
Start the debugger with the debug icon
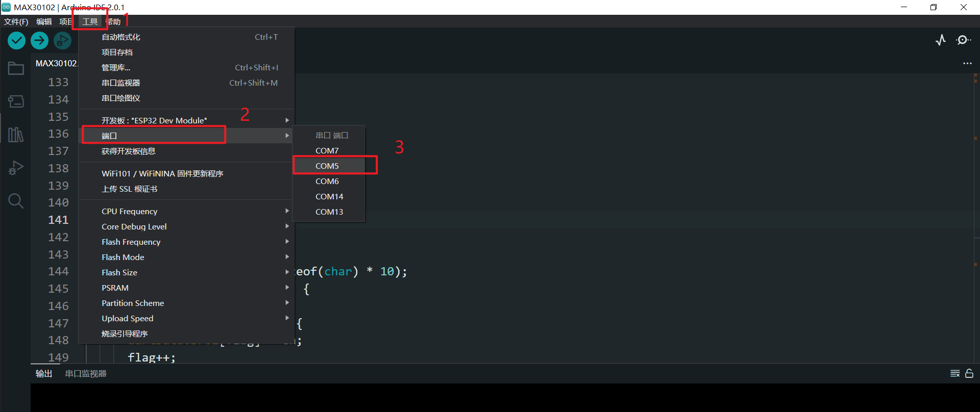pos(62,40)
